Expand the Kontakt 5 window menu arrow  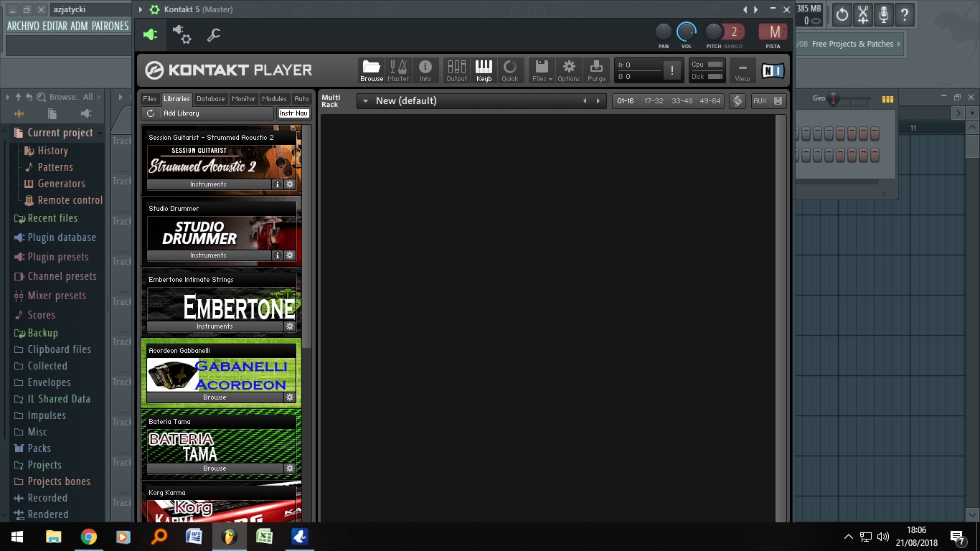click(x=140, y=9)
